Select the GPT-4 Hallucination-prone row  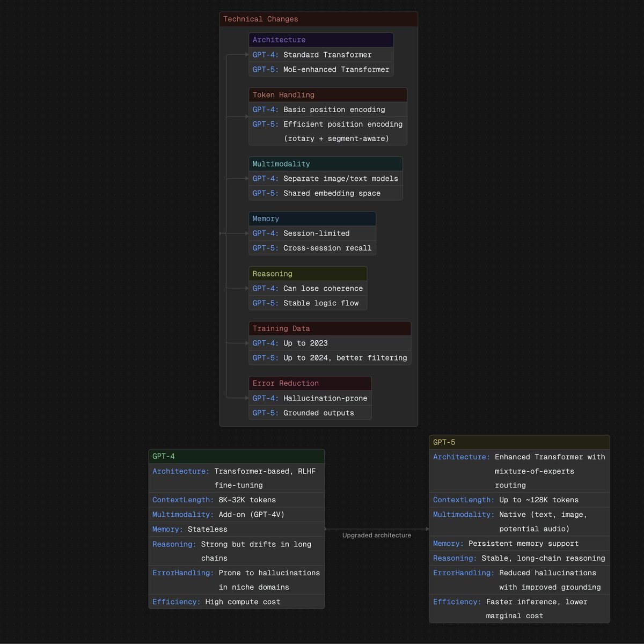[x=310, y=398]
